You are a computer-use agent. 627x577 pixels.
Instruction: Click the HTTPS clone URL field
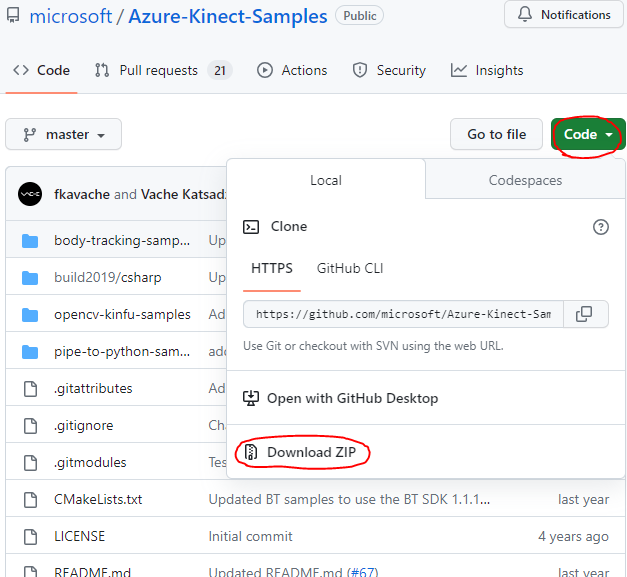click(x=403, y=314)
